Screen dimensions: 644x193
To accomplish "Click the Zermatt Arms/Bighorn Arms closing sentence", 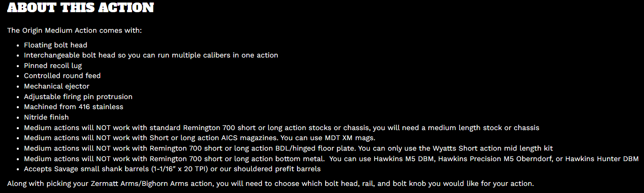I will pyautogui.click(x=271, y=183).
